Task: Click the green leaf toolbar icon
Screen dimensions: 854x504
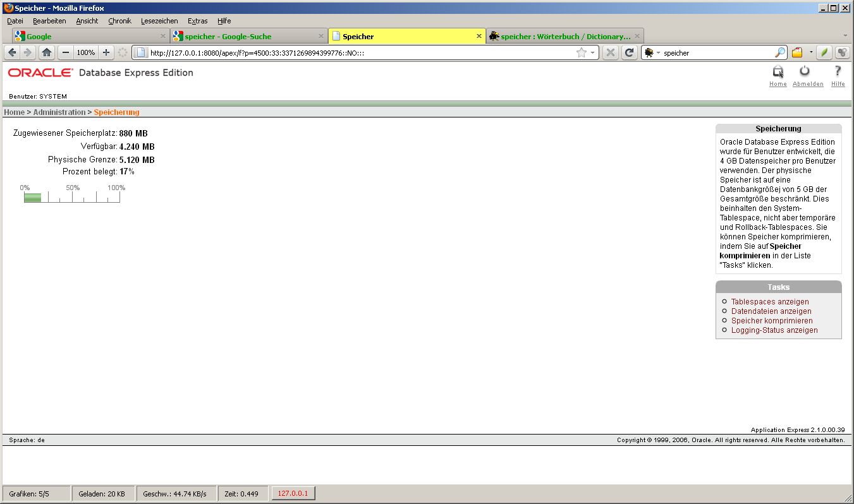Action: click(x=824, y=53)
